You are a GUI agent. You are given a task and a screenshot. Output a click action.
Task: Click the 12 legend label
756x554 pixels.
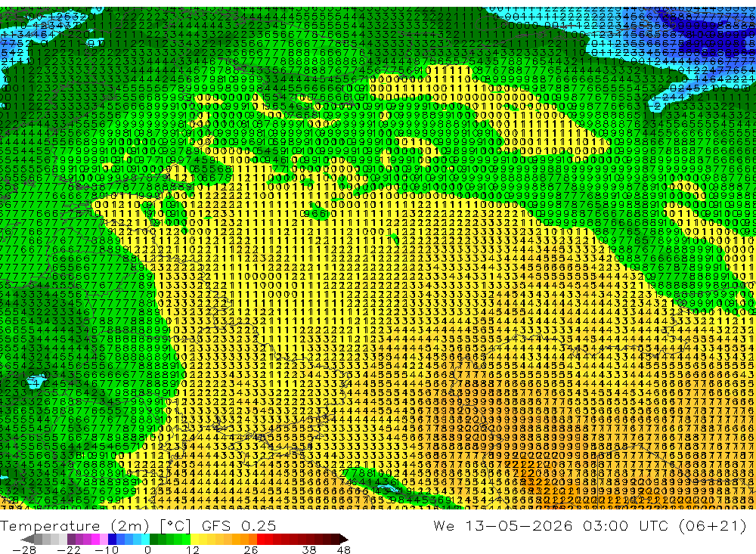[193, 549]
